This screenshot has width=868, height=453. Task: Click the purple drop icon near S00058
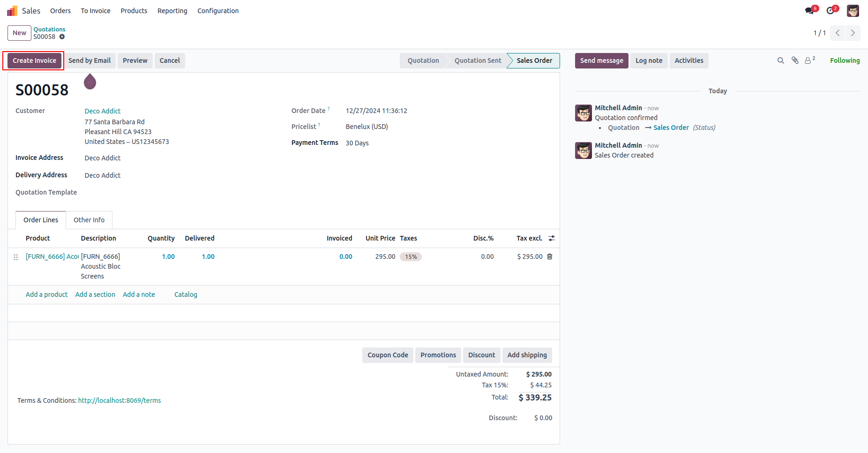(90, 82)
